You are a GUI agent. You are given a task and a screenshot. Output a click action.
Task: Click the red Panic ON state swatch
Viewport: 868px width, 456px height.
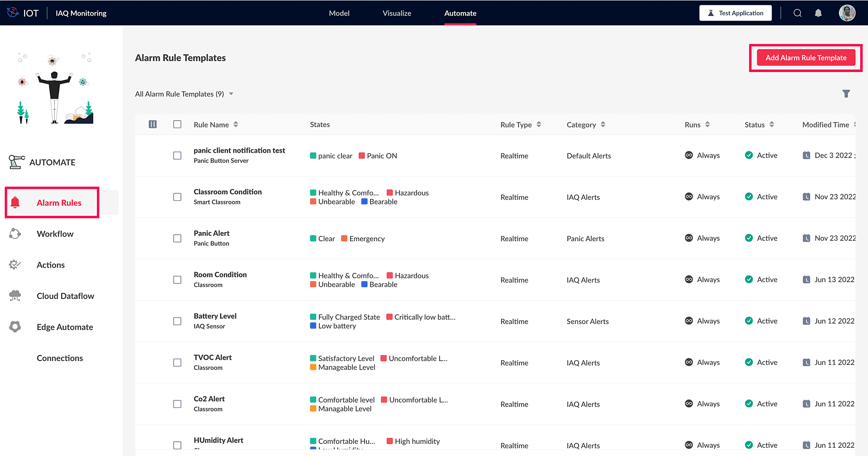(362, 156)
